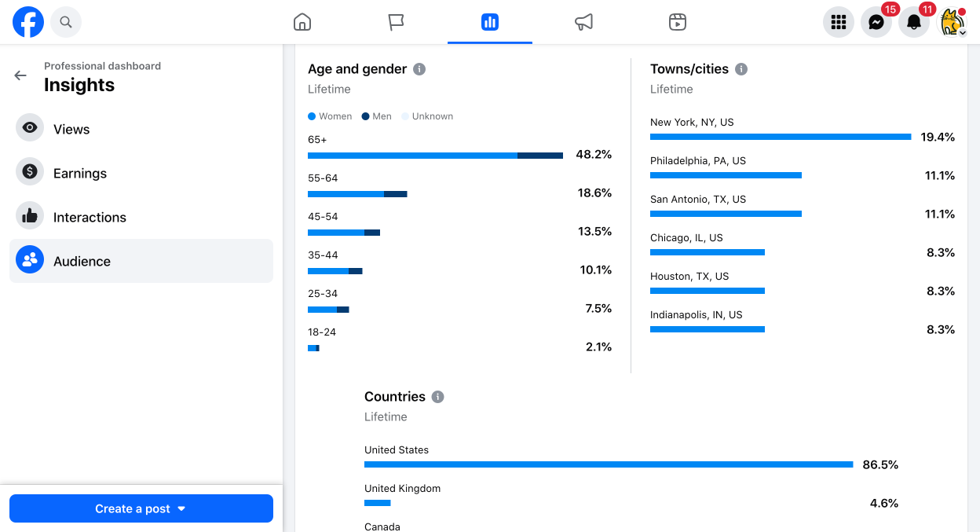Click the back arrow beside Insights
980x532 pixels.
tap(20, 75)
